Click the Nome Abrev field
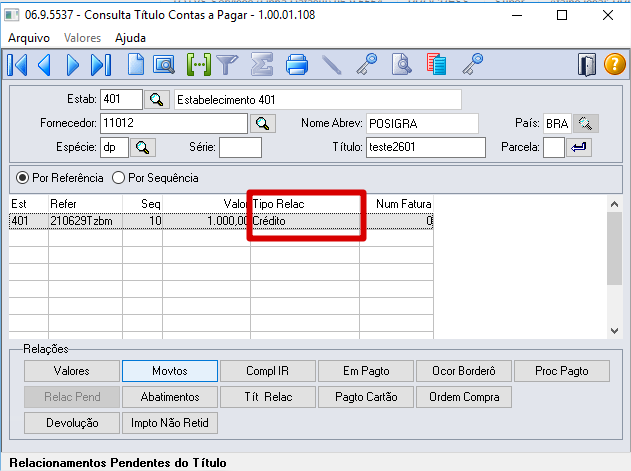The width and height of the screenshot is (631, 471). (x=422, y=123)
